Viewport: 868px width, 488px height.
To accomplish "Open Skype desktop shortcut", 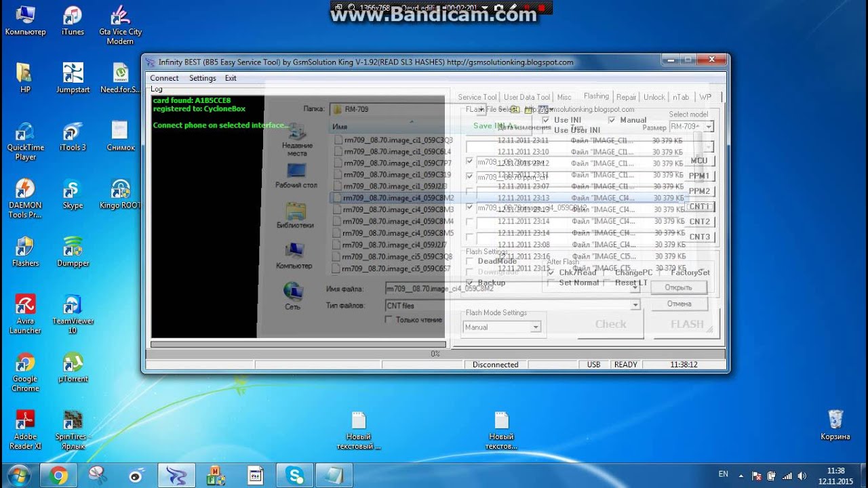I will pos(73,194).
